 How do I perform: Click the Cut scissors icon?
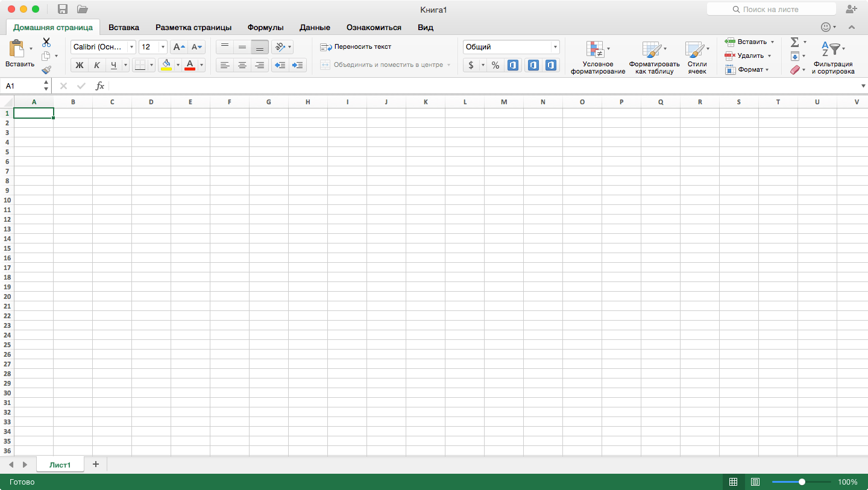point(46,42)
